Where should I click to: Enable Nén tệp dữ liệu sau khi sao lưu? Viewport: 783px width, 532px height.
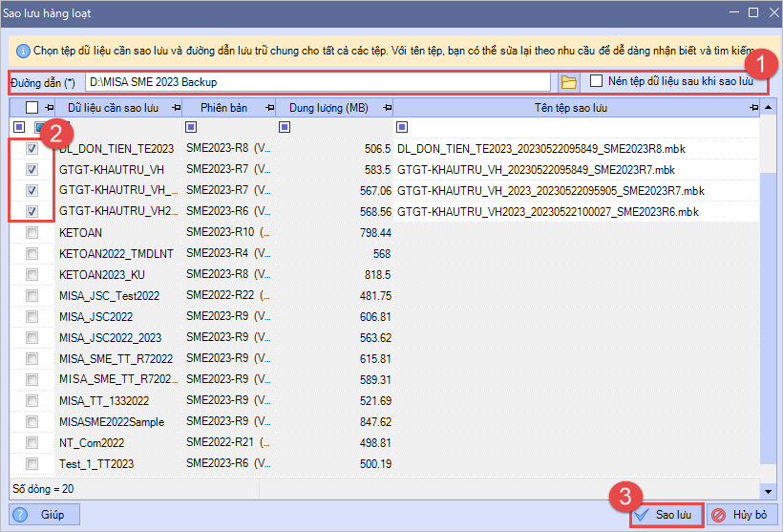(x=597, y=82)
